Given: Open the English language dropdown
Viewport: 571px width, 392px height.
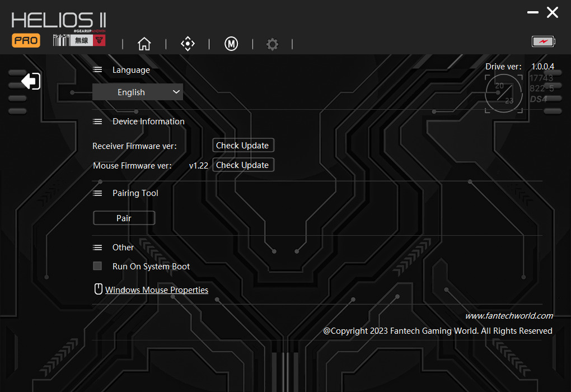Looking at the screenshot, I should pyautogui.click(x=138, y=92).
